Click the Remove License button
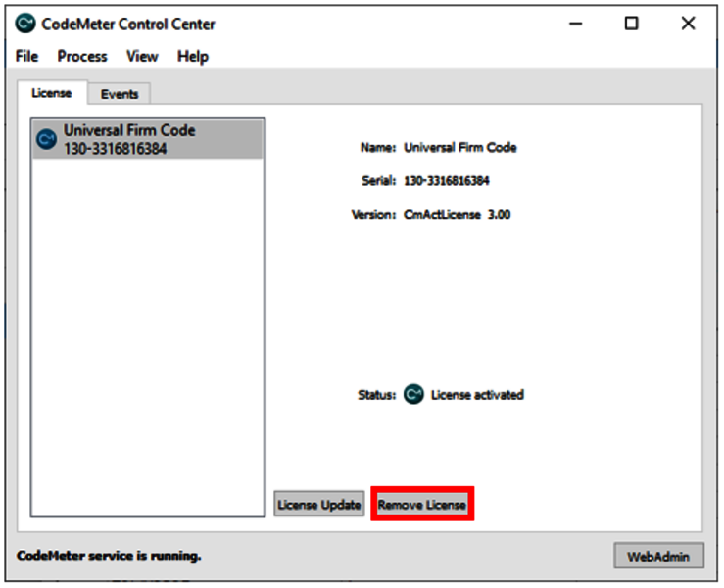Screen dimensions: 724x588 point(422,505)
